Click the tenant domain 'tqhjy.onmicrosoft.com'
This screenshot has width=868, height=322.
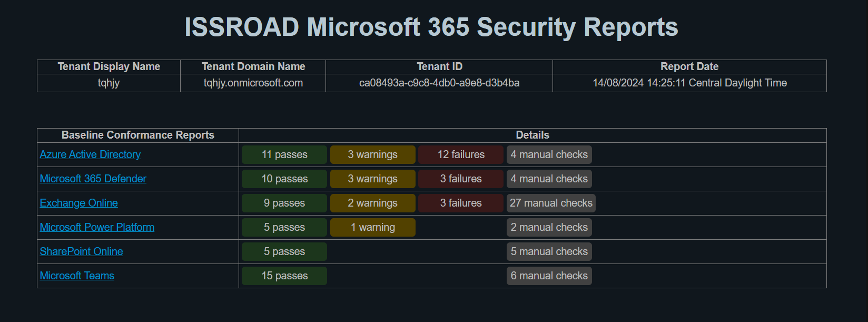253,83
